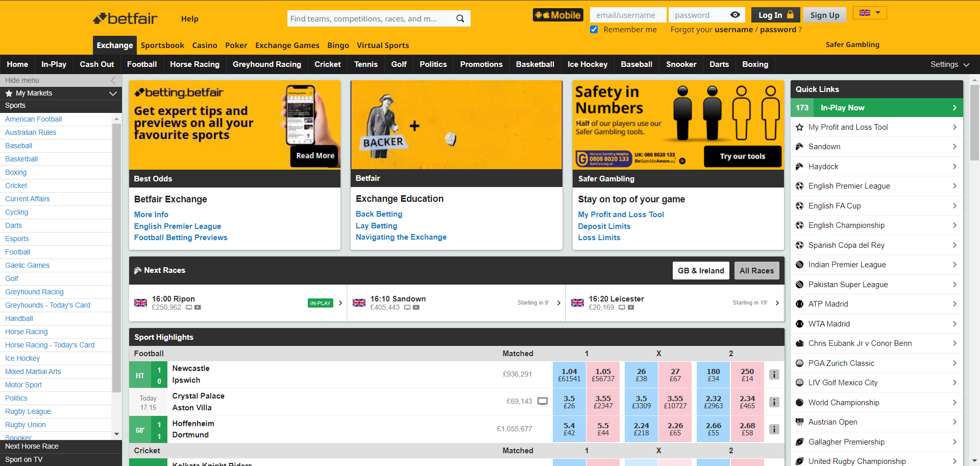Click the Log In button
Screen dimensions: 980x466
[x=776, y=15]
